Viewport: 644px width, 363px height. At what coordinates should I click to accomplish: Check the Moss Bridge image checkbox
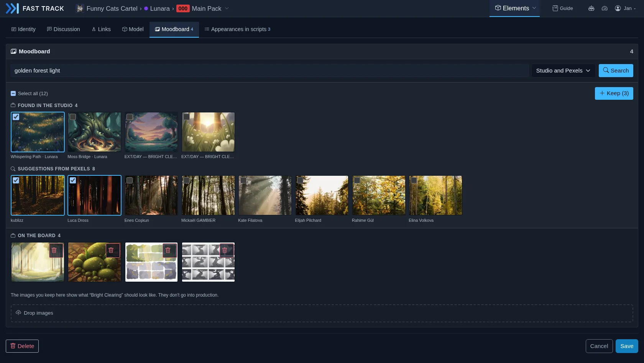pos(73,117)
